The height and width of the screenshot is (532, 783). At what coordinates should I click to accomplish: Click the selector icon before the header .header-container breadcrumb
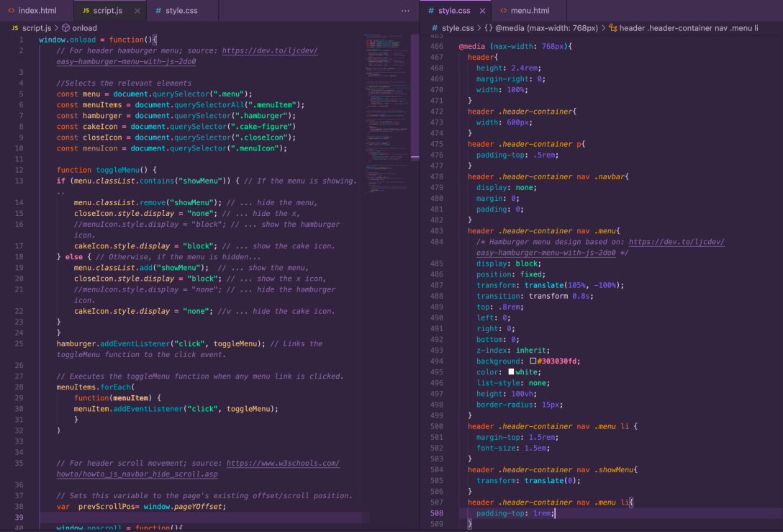612,28
